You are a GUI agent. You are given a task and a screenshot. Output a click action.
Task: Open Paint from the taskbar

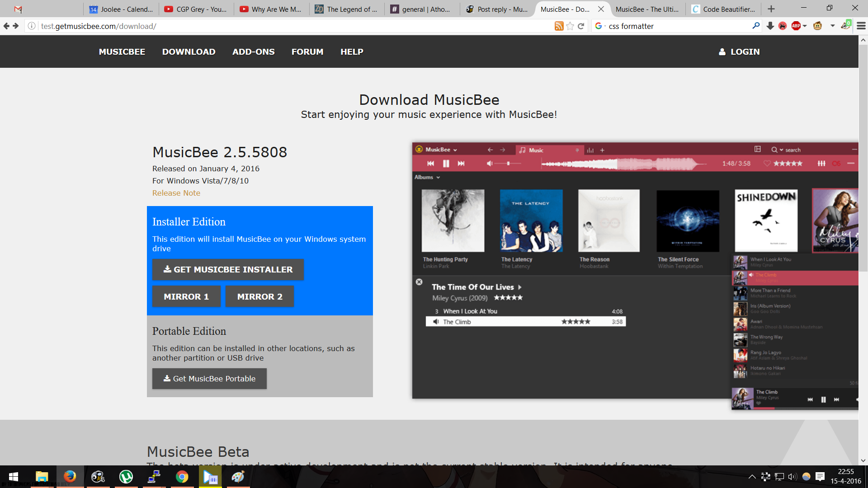click(238, 477)
